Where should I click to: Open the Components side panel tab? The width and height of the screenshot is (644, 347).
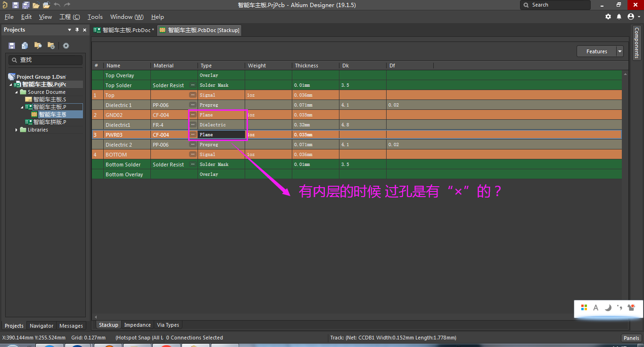point(636,42)
